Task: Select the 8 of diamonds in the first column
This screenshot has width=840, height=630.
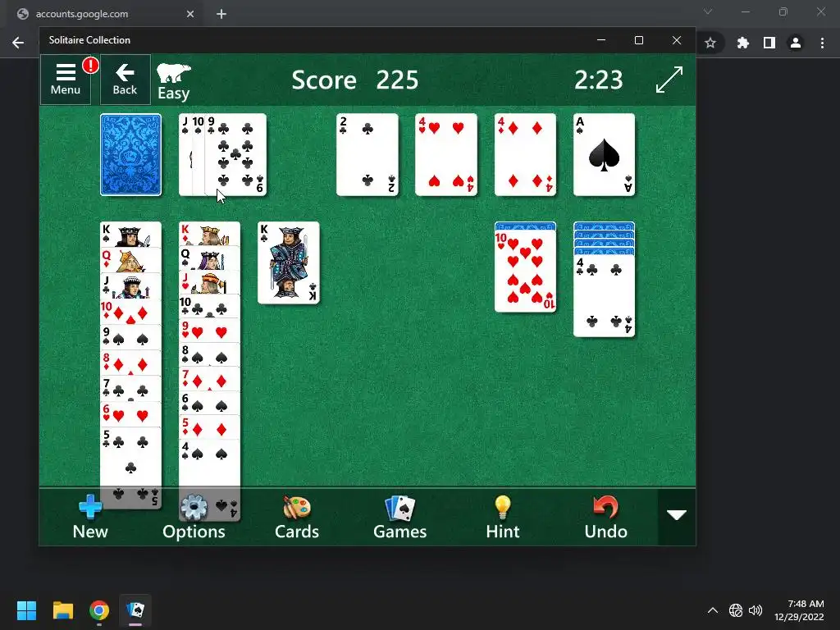Action: click(130, 363)
